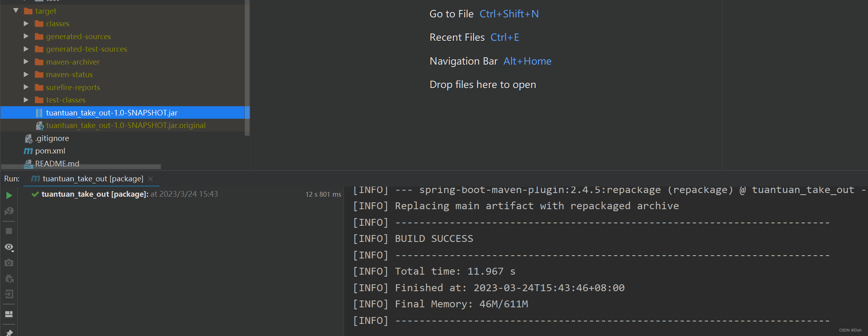
Task: Click the Maven m icon of pom.xml
Action: point(28,151)
